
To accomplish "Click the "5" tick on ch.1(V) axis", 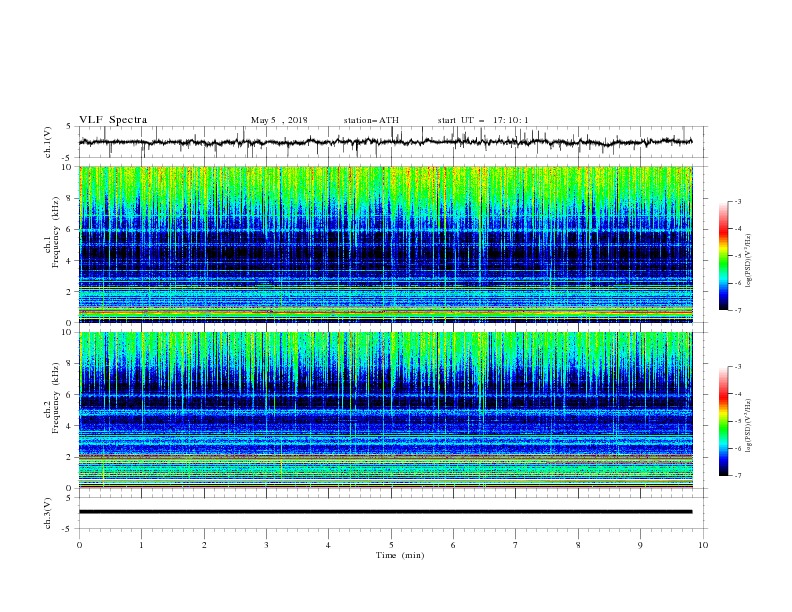I will pyautogui.click(x=69, y=127).
